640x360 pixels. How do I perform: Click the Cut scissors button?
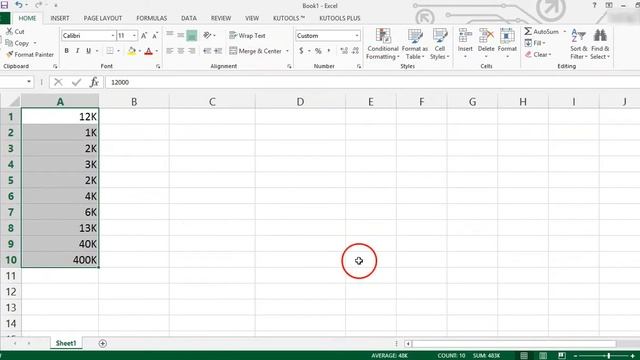click(15, 31)
